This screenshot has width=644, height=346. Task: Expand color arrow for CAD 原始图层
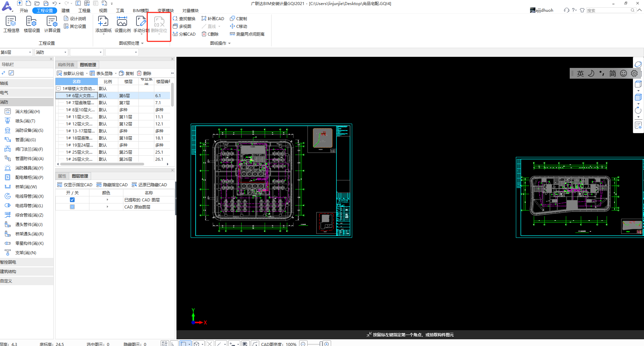[x=107, y=207]
